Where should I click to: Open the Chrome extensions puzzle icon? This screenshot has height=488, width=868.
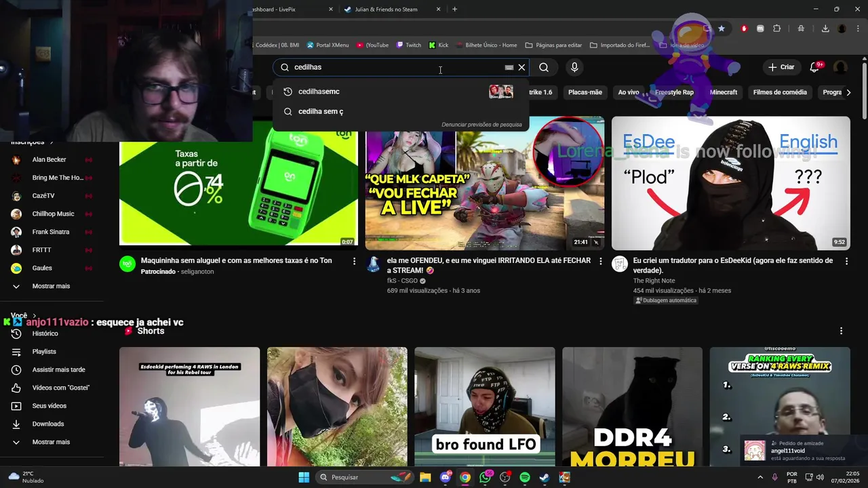coord(777,28)
